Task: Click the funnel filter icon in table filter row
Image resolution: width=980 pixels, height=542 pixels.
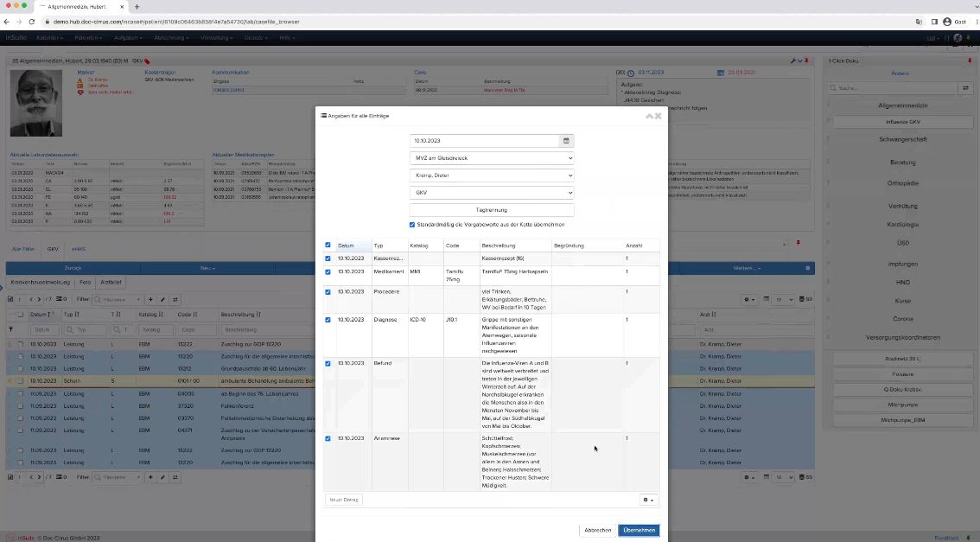Action: click(10, 329)
